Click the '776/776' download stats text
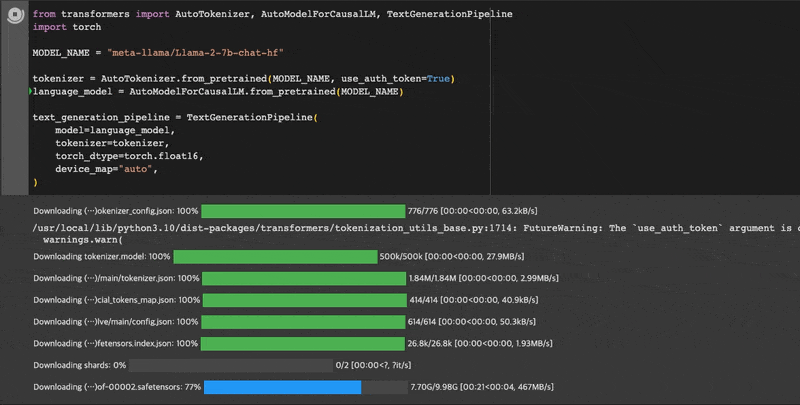The height and width of the screenshot is (405, 800). click(x=472, y=211)
